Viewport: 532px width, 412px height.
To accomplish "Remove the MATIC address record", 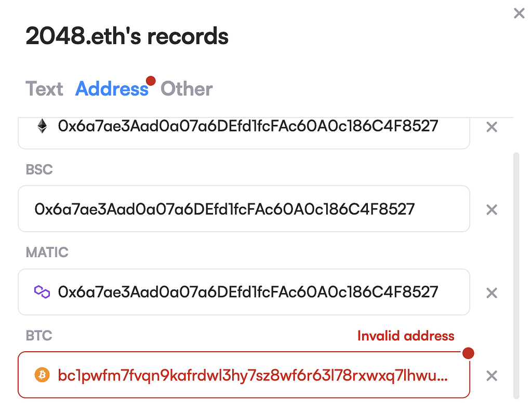I will pos(491,293).
